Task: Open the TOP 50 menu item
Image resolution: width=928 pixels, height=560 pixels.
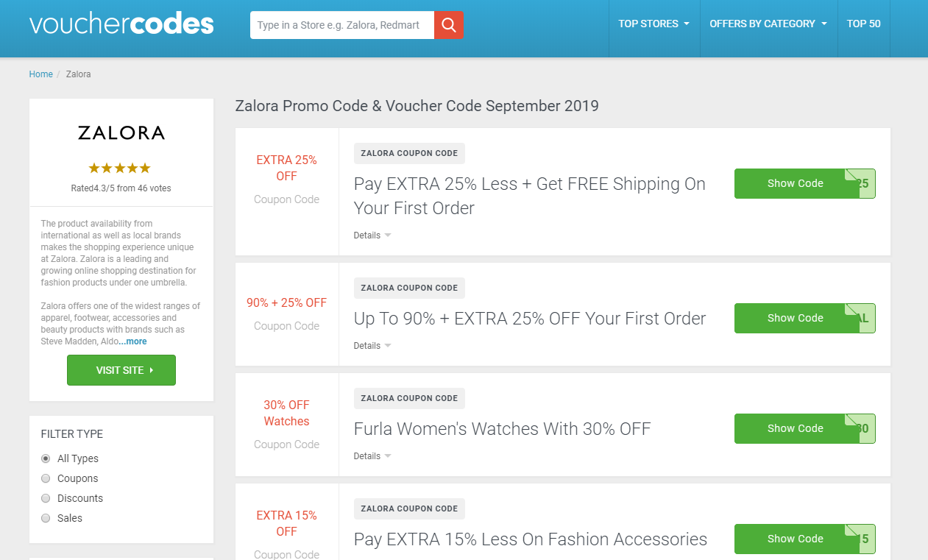Action: click(863, 24)
